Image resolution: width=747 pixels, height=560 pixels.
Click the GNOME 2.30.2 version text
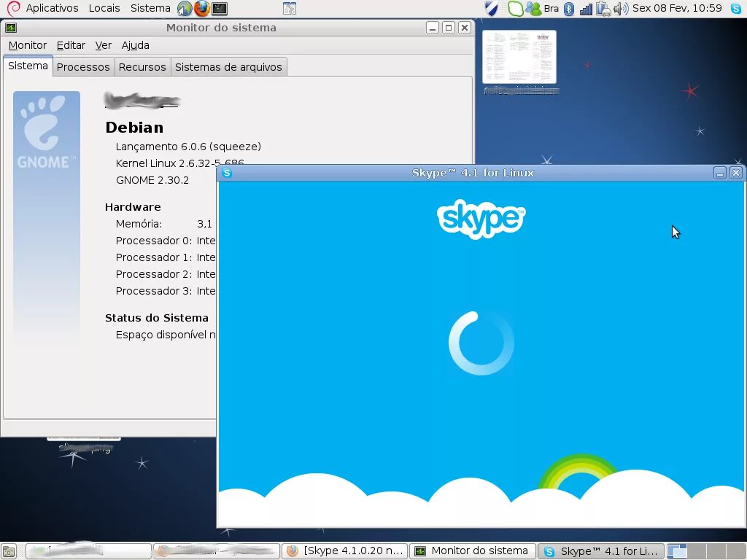[x=152, y=180]
